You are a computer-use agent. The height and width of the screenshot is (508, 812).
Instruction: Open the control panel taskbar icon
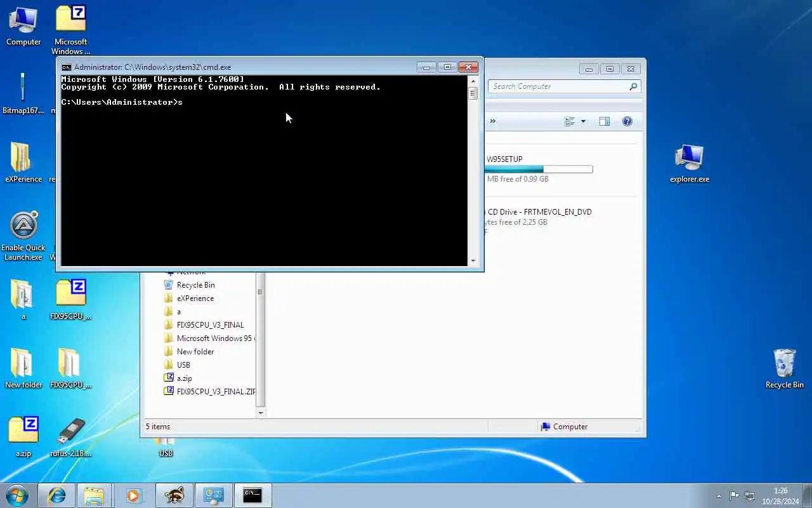[x=213, y=495]
